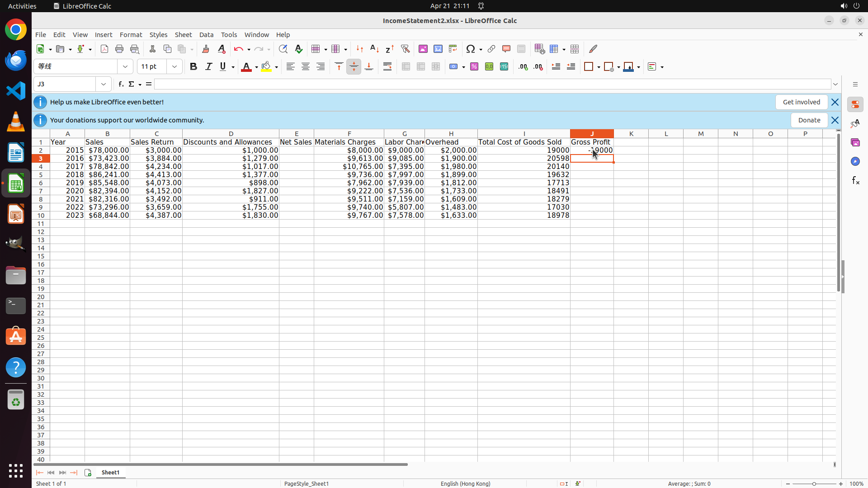Click the Sort Ascending icon

(x=374, y=49)
